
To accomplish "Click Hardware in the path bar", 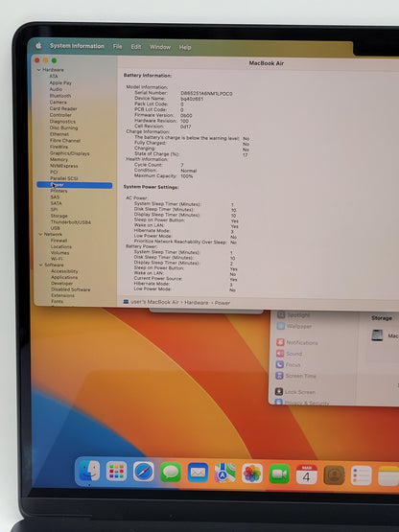I will [197, 302].
